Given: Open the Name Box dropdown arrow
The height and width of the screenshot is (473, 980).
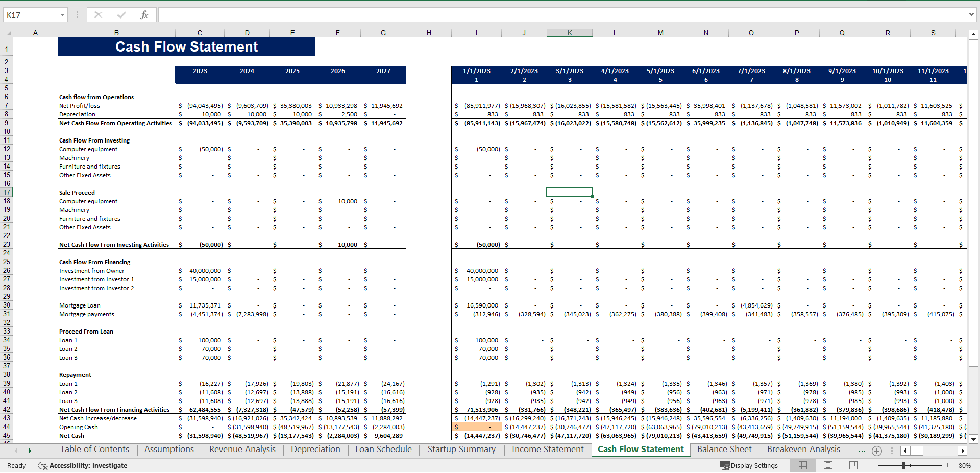Looking at the screenshot, I should click(63, 14).
